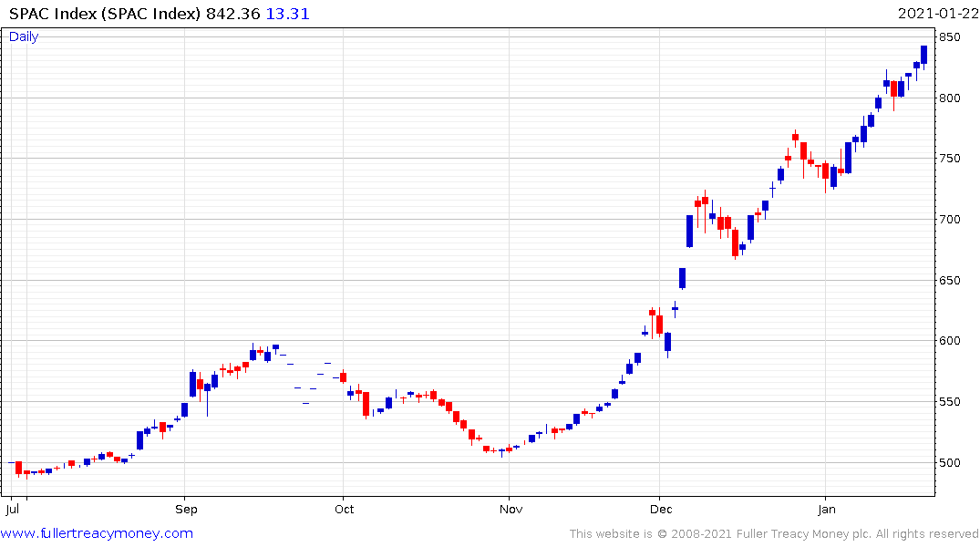This screenshot has height=547, width=980.
Task: Click the Nov month axis label
Action: tap(511, 509)
